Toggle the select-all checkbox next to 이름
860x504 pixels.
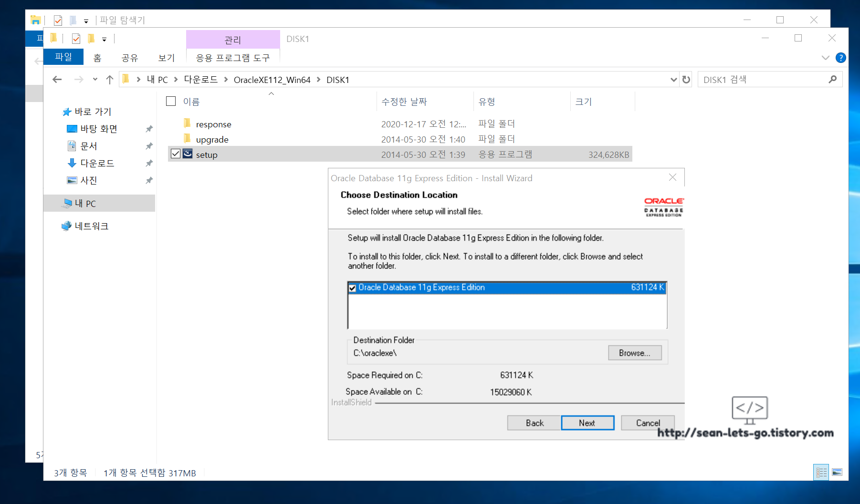point(171,101)
